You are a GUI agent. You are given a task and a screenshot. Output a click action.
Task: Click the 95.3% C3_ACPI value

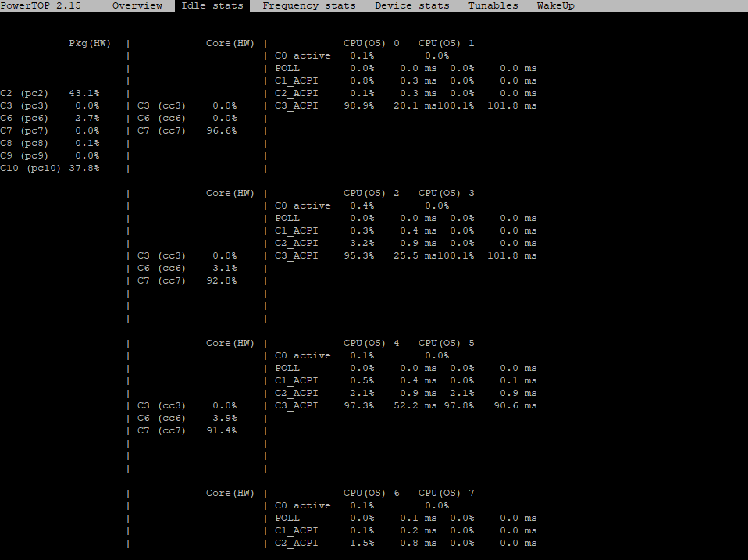(359, 255)
